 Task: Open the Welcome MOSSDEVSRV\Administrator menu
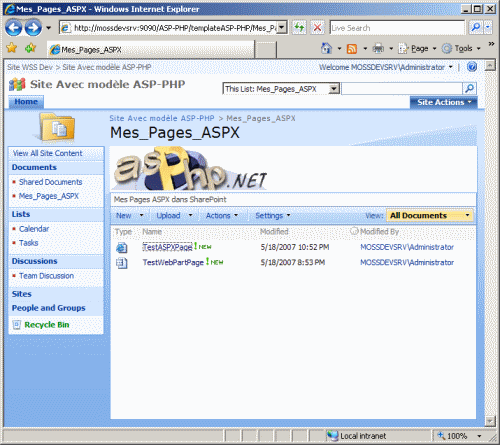[x=386, y=67]
